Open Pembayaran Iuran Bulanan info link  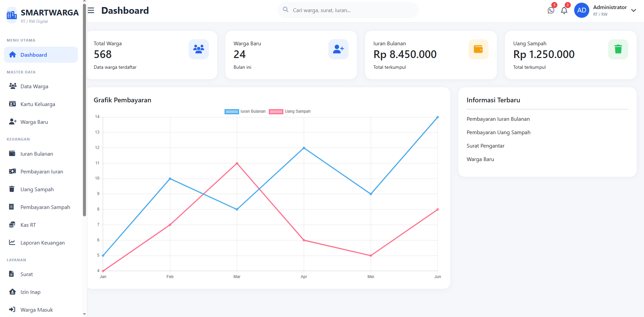point(498,119)
